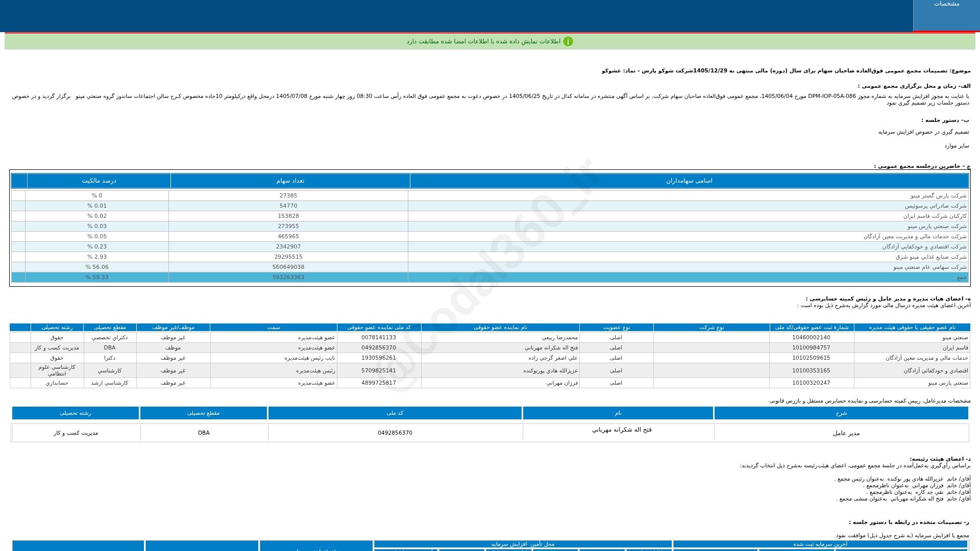Click registration number 10460002140
This screenshot has height=551, width=980.
point(811,337)
